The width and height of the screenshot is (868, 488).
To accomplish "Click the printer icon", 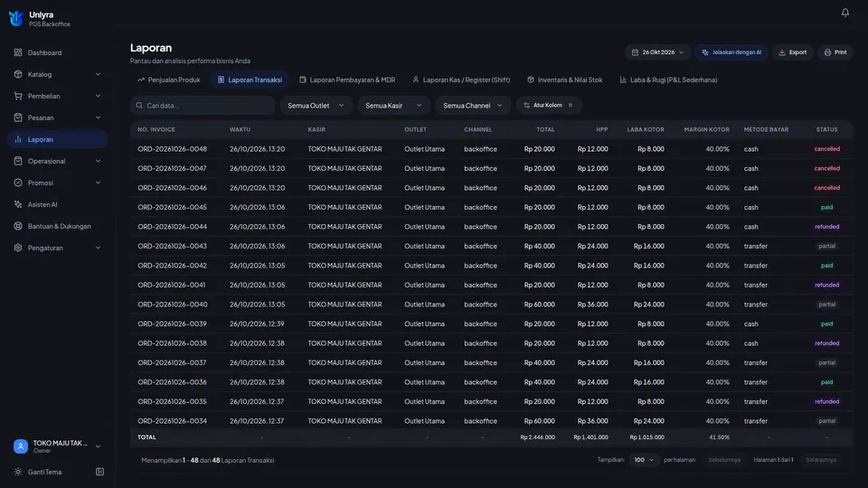I will point(827,52).
